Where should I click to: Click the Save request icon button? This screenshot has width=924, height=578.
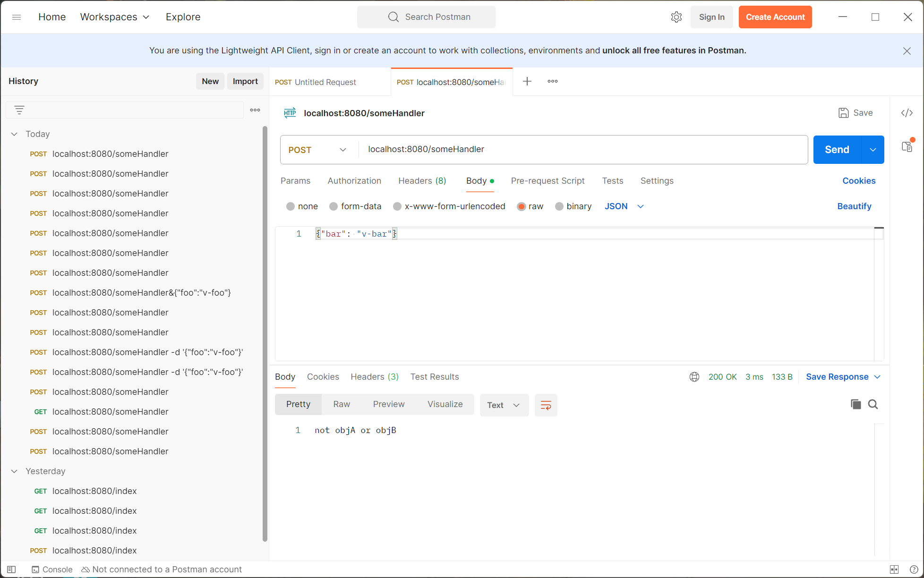point(856,113)
